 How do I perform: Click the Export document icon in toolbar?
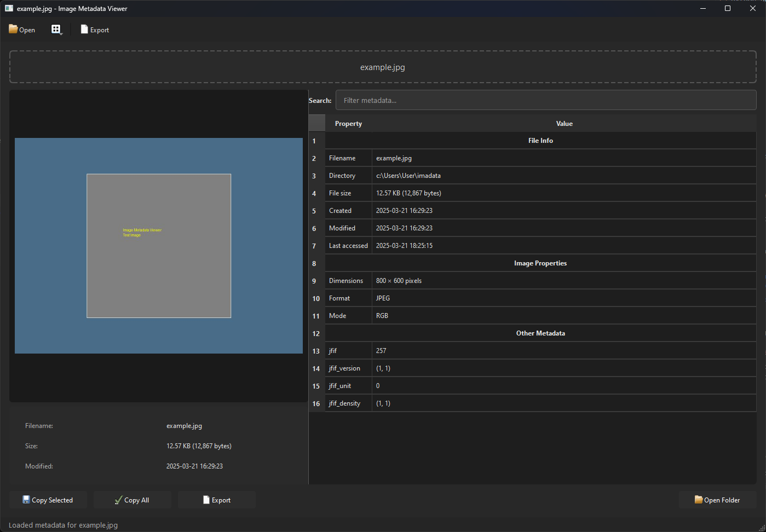coord(84,30)
